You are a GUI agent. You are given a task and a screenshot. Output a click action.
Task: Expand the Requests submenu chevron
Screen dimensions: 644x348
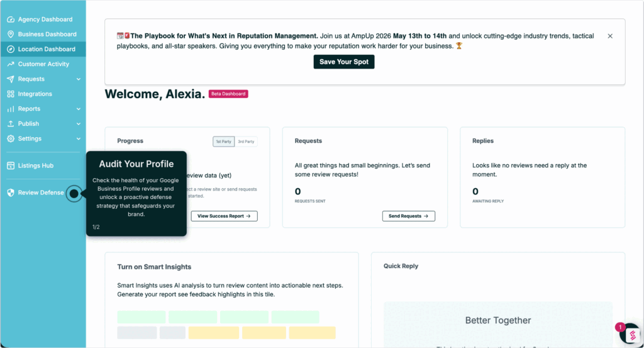(79, 79)
